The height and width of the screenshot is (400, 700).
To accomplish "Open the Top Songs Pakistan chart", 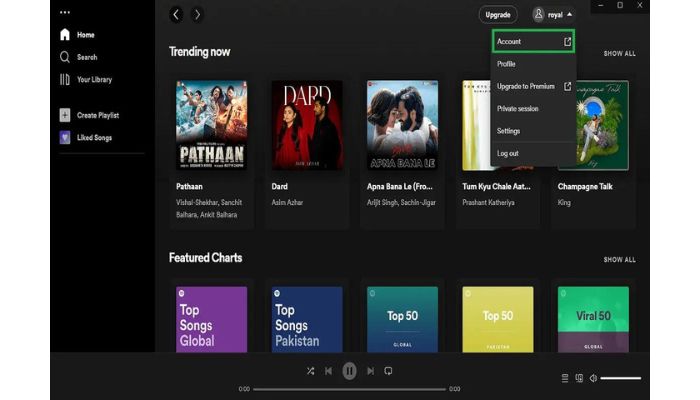I will (307, 320).
